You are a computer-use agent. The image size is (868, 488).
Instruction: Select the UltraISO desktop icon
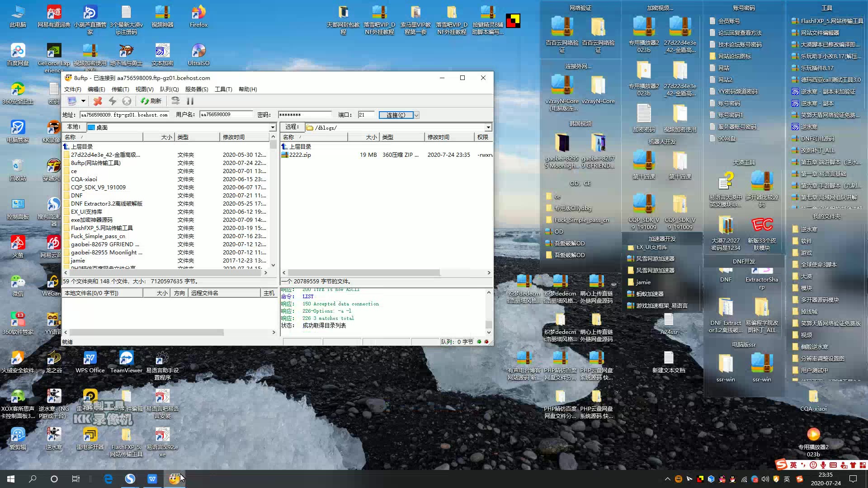tap(199, 55)
